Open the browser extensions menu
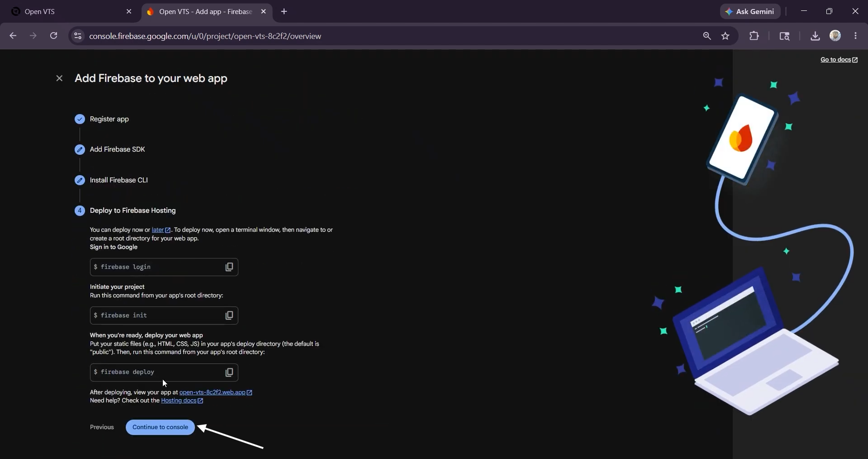 [754, 36]
